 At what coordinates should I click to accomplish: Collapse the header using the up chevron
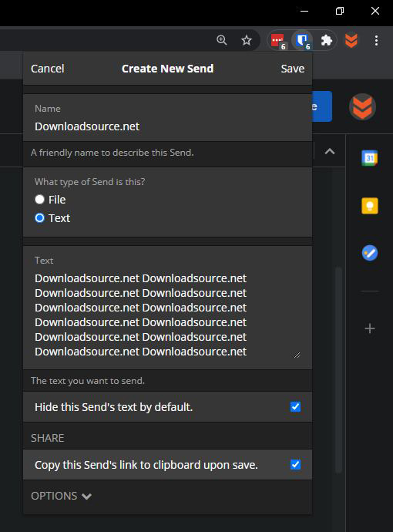[330, 151]
